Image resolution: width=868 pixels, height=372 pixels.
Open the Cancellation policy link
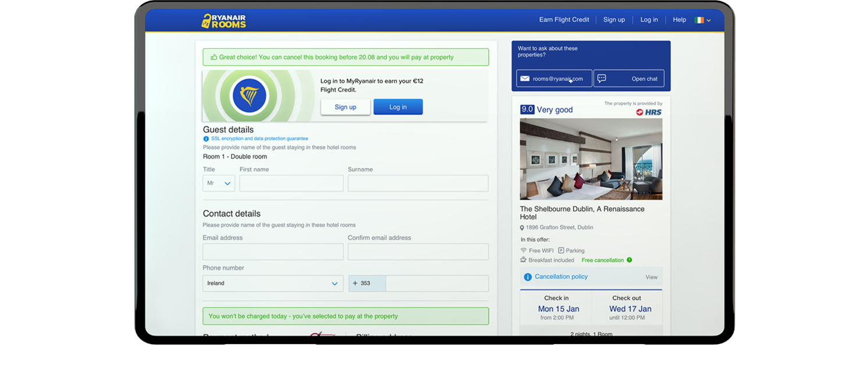561,277
